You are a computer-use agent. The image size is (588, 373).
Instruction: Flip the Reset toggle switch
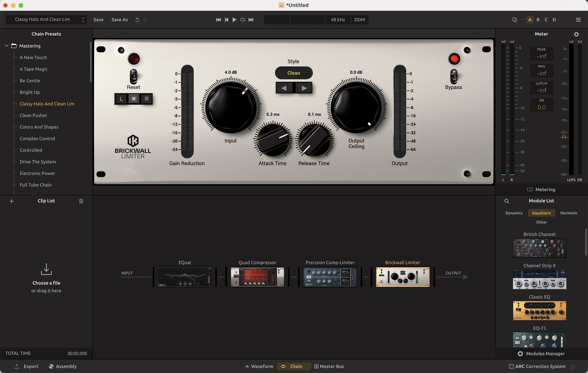coord(134,76)
